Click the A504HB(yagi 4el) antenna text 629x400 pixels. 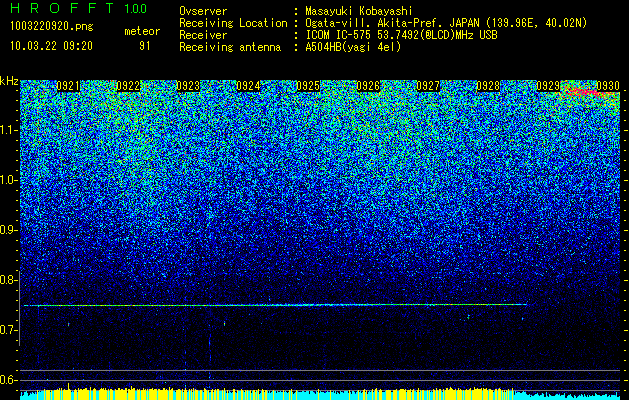[353, 47]
